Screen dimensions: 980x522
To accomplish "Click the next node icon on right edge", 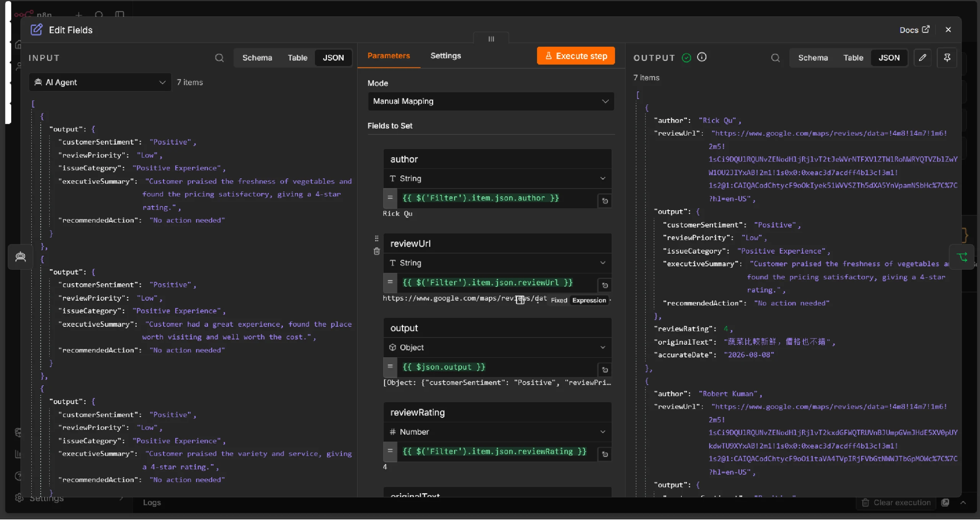I will click(962, 257).
